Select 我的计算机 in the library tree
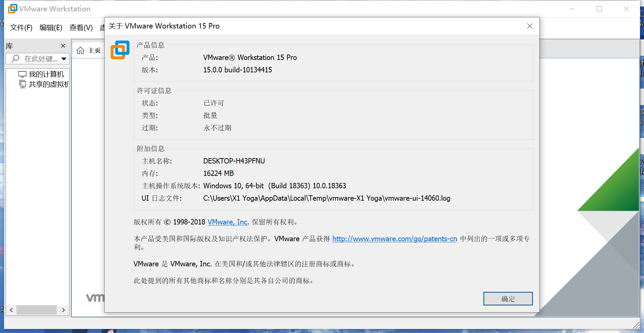 pos(46,74)
